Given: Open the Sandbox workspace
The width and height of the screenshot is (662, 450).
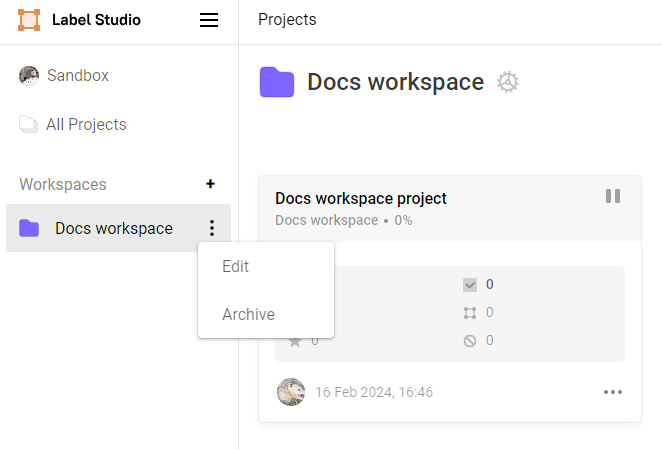Looking at the screenshot, I should coord(77,75).
